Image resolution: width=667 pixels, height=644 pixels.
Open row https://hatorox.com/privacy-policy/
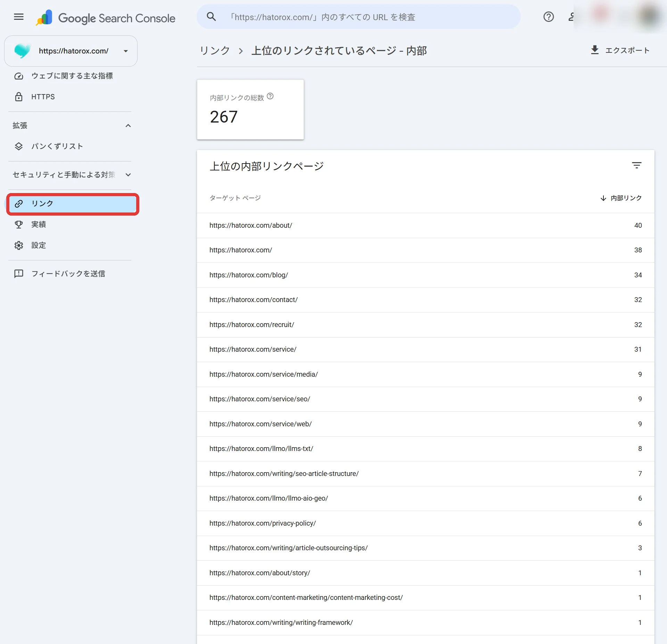426,523
